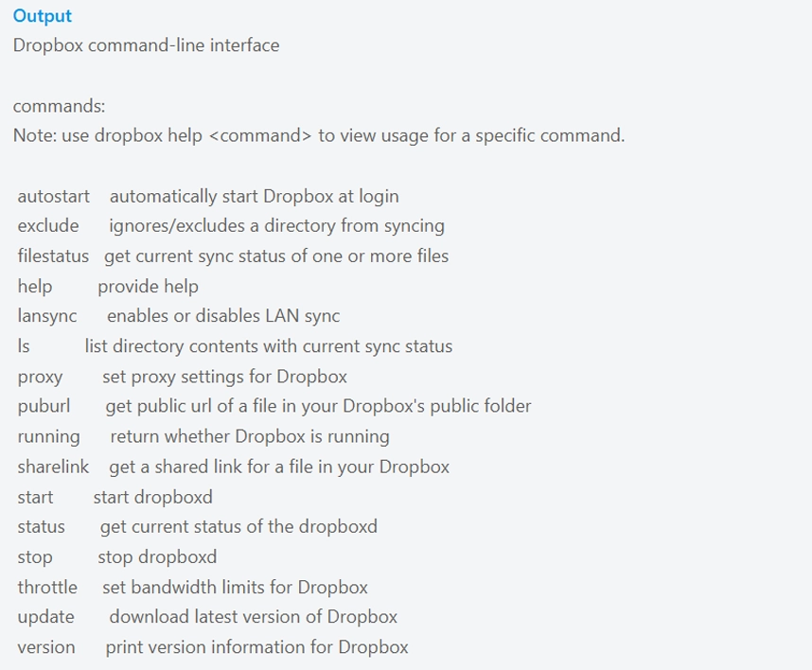812x670 pixels.
Task: Click the help command in the list
Action: (x=35, y=287)
